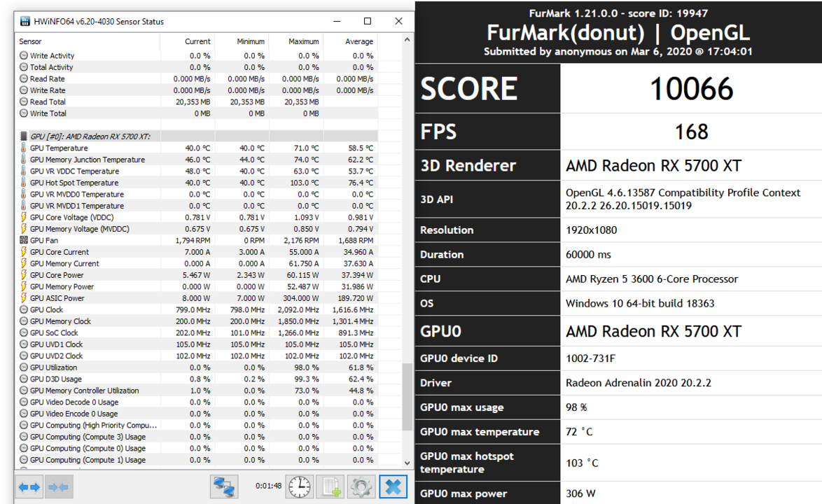
Task: Click the GPU Memory Clock circle icon
Action: (x=24, y=321)
